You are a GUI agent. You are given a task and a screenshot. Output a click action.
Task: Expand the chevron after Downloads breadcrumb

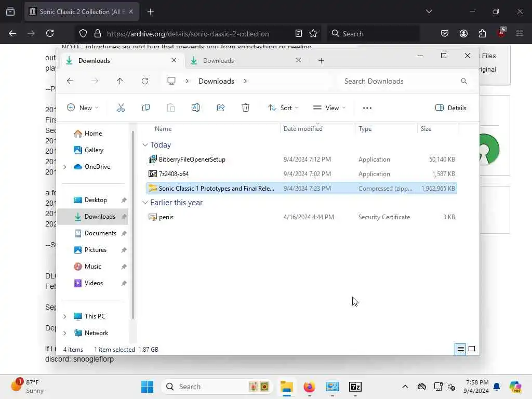245,81
